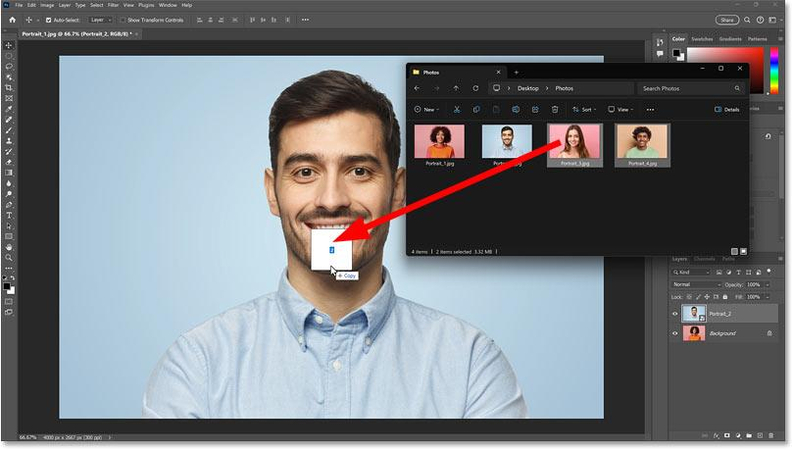
Task: Click the Refresh icon in File Explorer
Action: pos(475,89)
